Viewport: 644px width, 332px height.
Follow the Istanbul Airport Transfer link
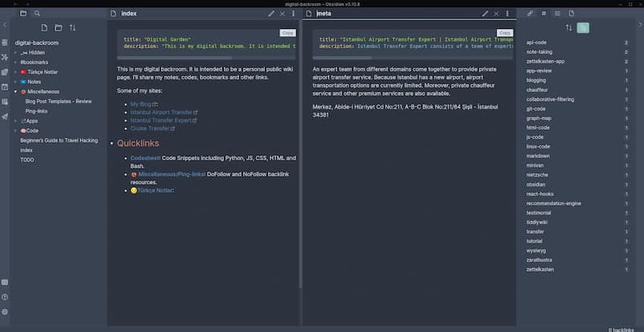[x=161, y=112]
